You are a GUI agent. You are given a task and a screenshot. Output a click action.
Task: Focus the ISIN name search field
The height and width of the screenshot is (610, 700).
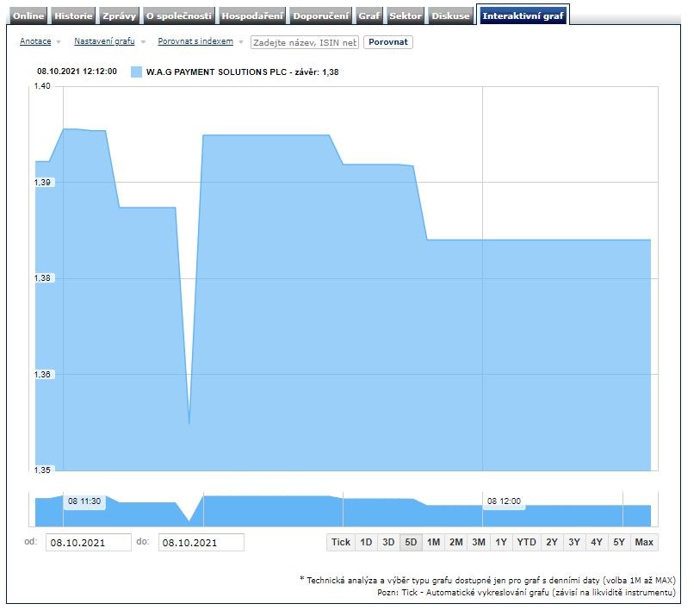pyautogui.click(x=304, y=42)
